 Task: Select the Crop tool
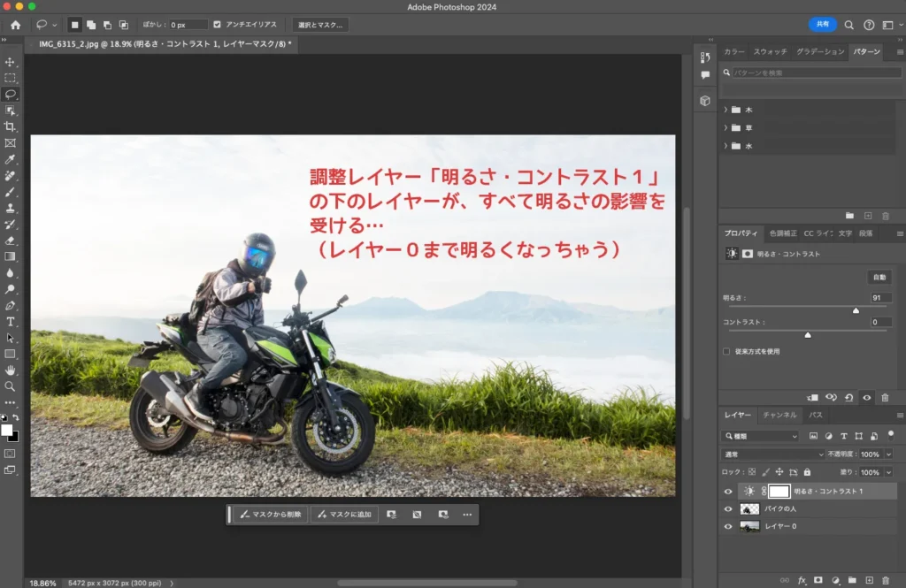click(11, 126)
